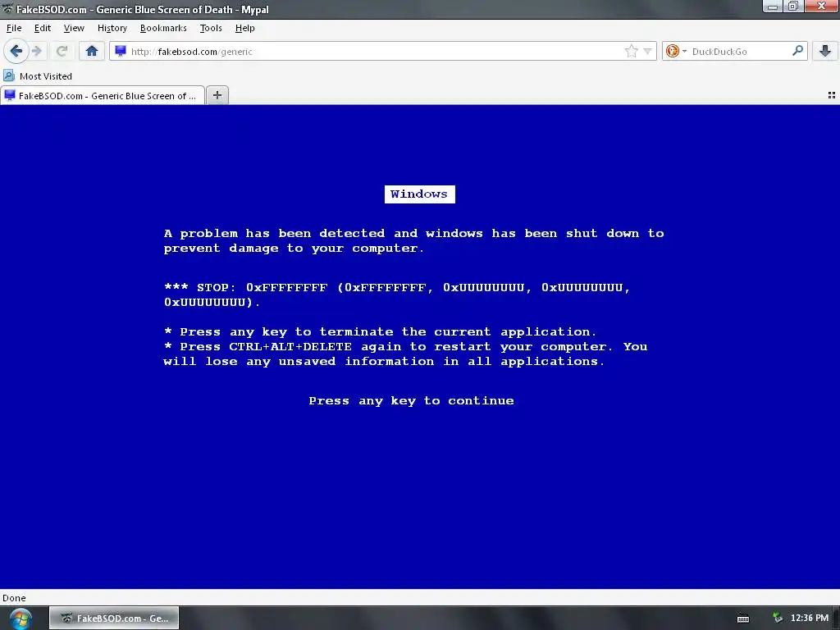Open the Bookmarks menu
Viewport: 840px width, 630px height.
(163, 28)
